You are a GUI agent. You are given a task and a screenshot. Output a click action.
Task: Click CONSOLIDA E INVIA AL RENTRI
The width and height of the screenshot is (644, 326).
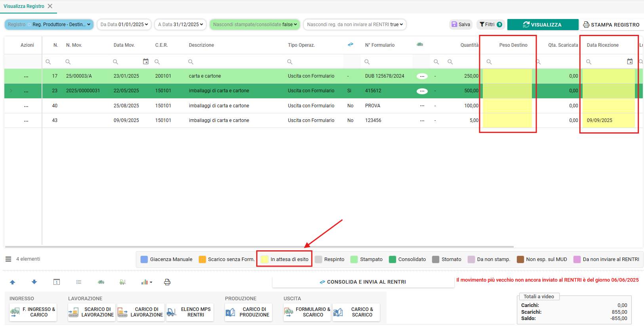pyautogui.click(x=363, y=282)
